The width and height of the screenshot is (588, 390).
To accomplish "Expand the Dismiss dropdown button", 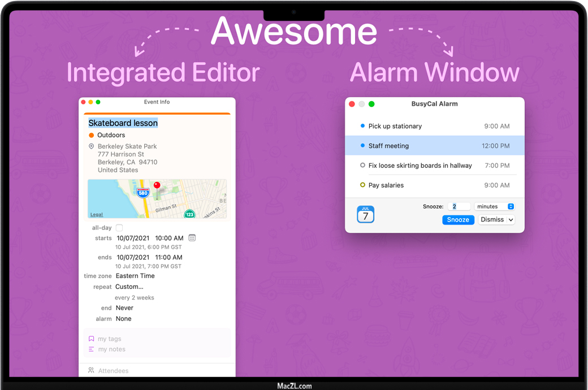I will 497,220.
